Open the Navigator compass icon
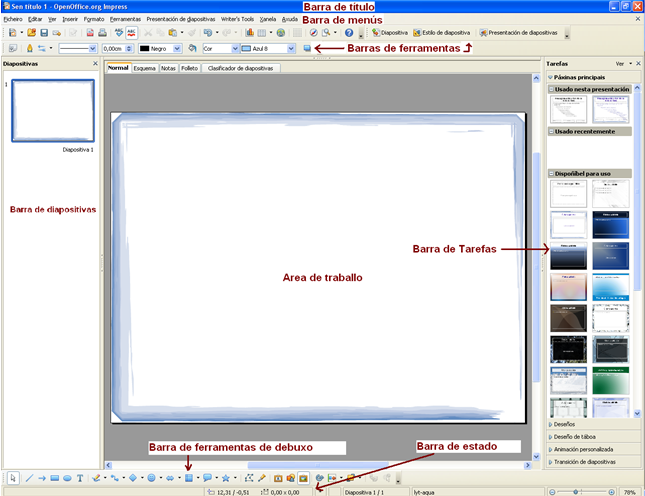Screen dimensions: 645x496 [313, 32]
